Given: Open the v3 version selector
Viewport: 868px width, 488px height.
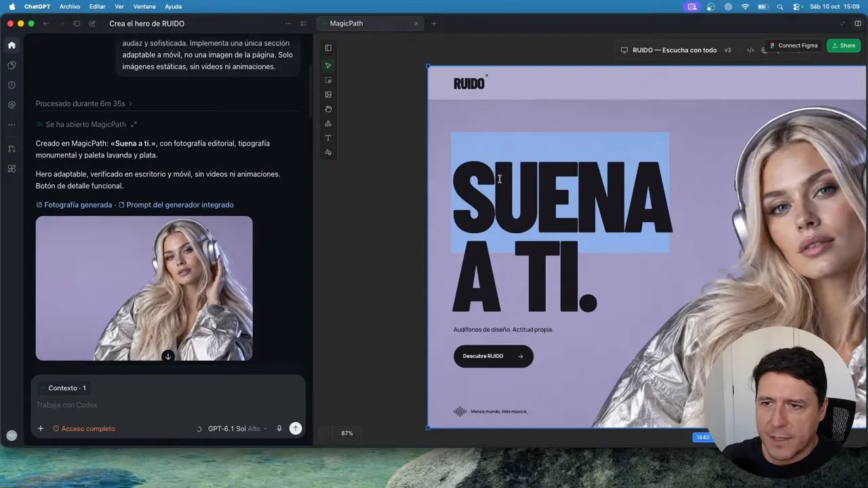Looking at the screenshot, I should coord(728,50).
